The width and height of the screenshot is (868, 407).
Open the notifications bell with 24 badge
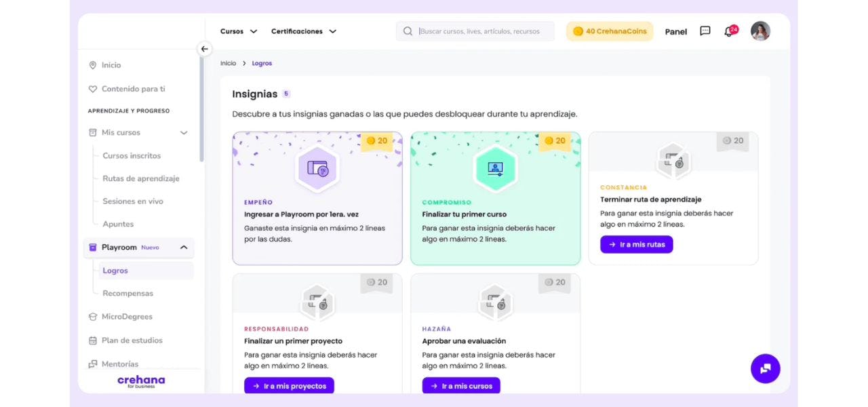coord(729,31)
